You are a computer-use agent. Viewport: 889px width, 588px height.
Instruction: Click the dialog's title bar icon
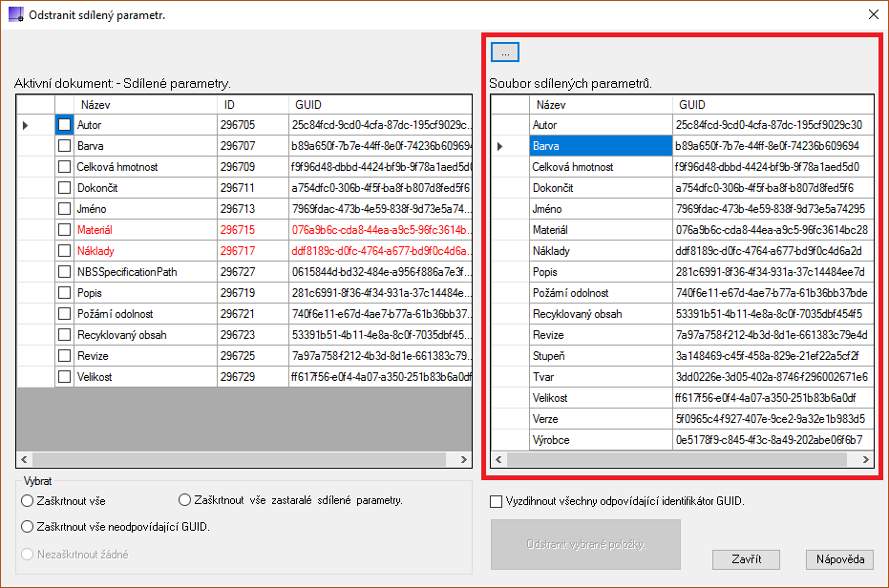[x=16, y=14]
